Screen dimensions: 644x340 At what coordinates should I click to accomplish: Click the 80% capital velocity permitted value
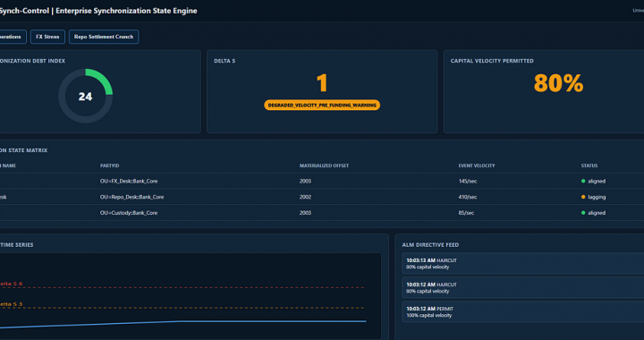[x=558, y=83]
